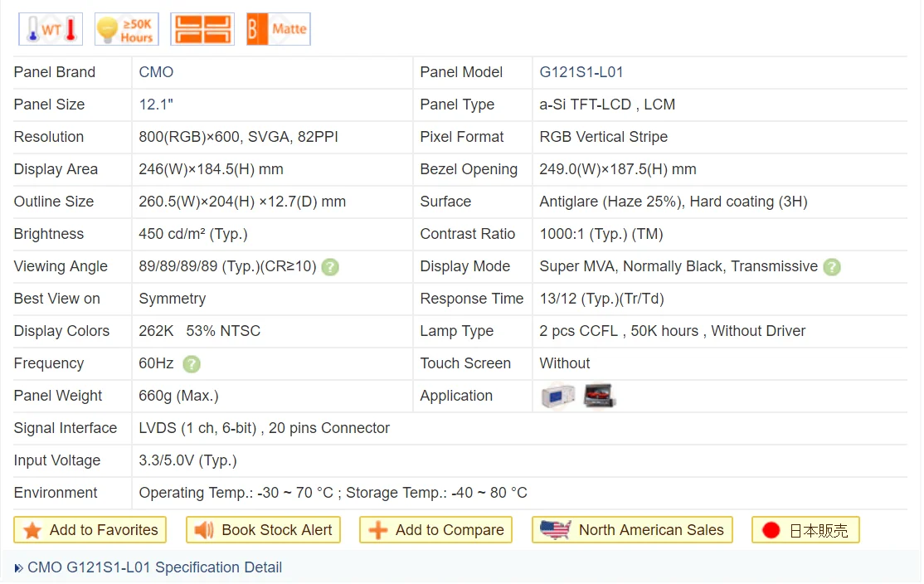Open the CMO panel brand link
Viewport: 924px width, 584px height.
(156, 72)
